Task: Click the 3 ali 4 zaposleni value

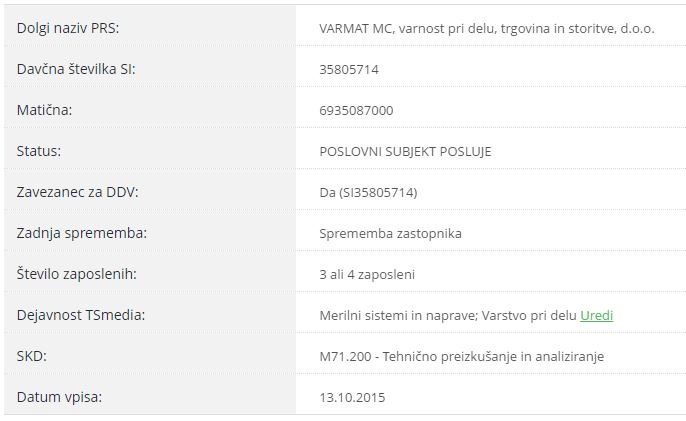Action: tap(366, 274)
